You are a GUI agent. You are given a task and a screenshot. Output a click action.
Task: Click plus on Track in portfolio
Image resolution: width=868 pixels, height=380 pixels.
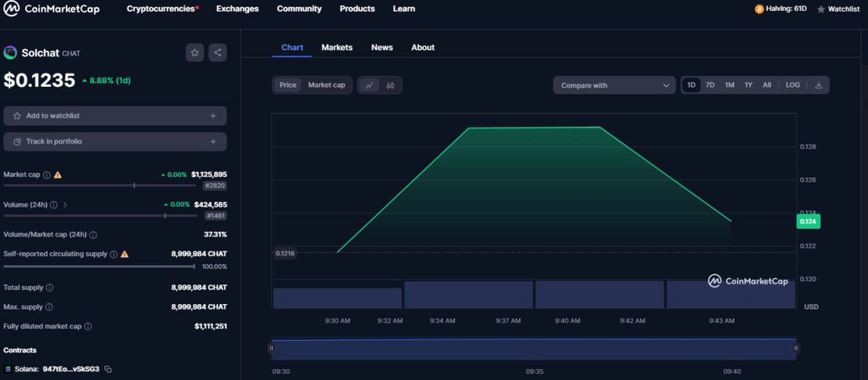click(213, 142)
